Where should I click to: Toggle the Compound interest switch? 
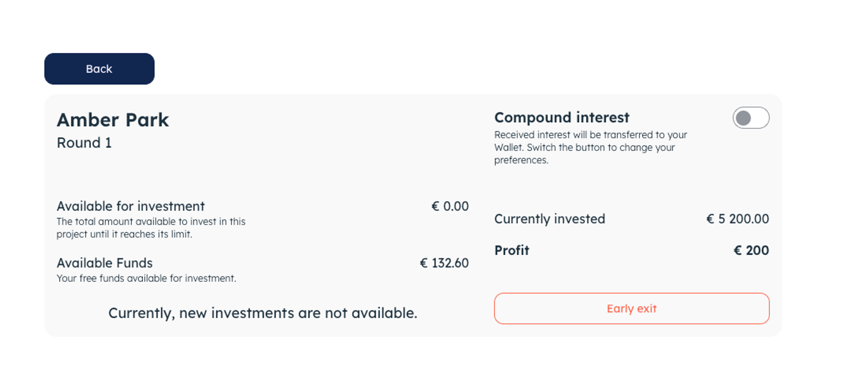[x=750, y=118]
